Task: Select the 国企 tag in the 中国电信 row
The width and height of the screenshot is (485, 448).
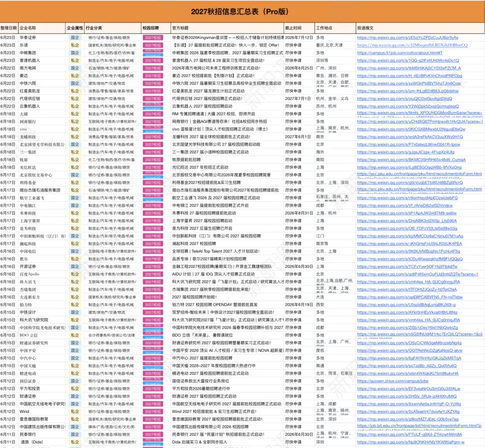Action: [x=75, y=251]
